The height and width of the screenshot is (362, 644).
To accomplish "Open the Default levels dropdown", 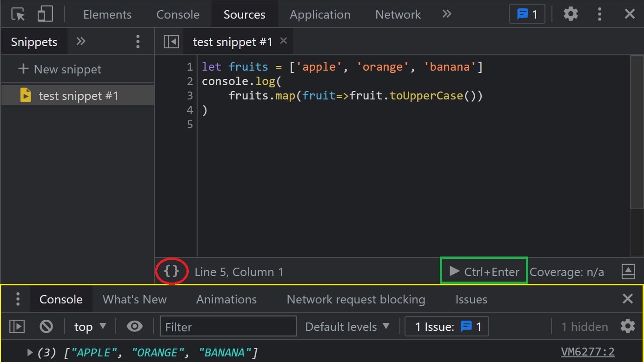I will click(347, 326).
